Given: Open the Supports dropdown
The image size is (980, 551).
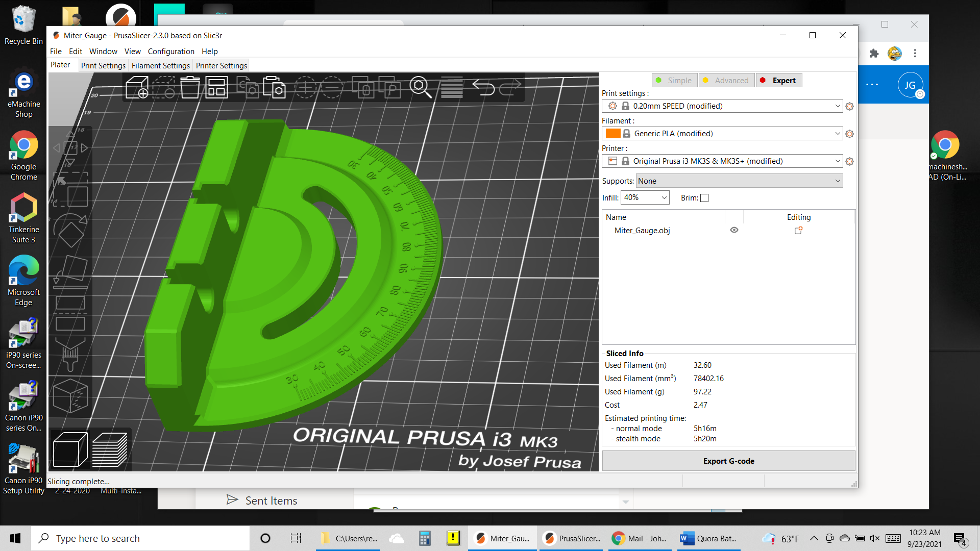Looking at the screenshot, I should coord(837,181).
